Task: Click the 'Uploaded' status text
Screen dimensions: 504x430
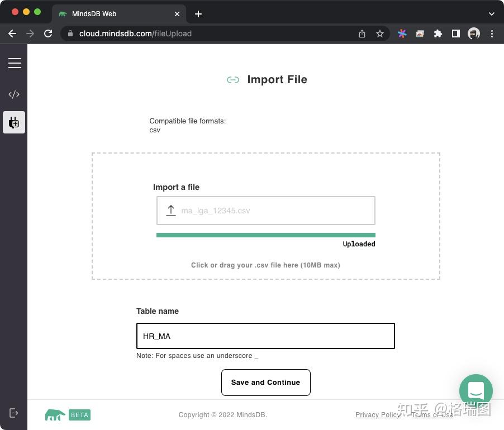Action: pos(359,244)
